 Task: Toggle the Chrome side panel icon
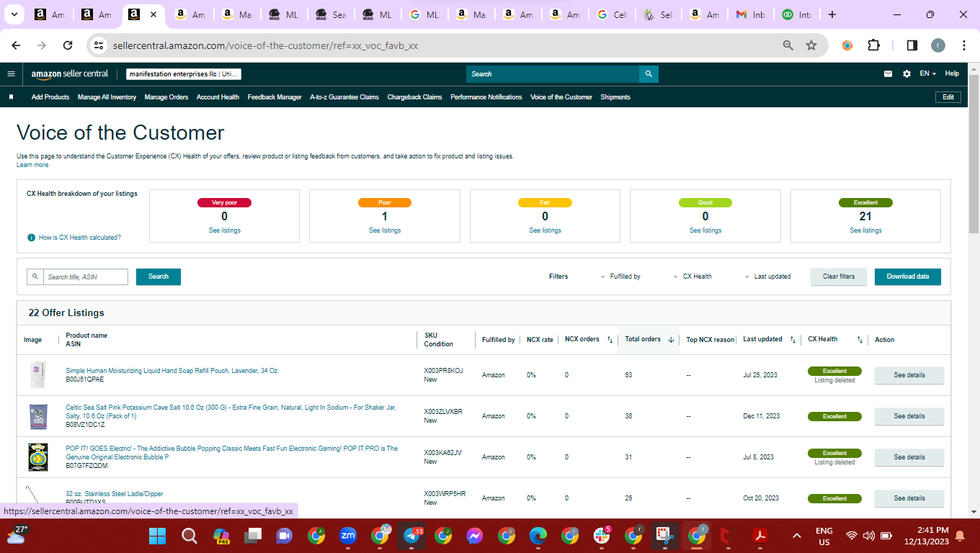click(912, 45)
